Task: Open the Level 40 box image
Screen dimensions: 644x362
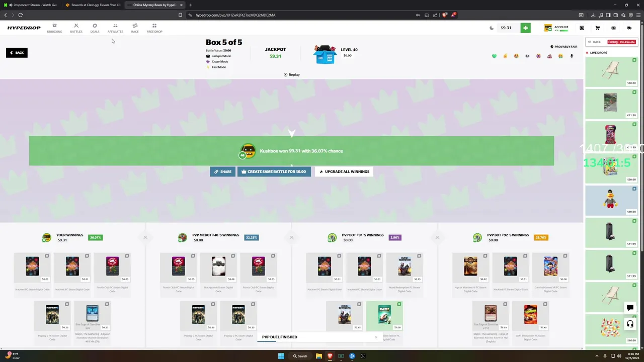Action: pos(325,54)
